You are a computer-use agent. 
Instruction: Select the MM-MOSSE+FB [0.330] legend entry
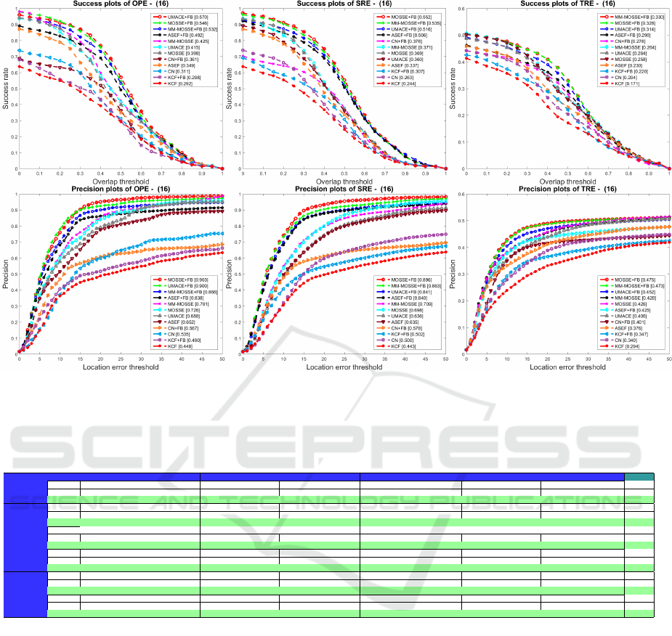(x=631, y=16)
